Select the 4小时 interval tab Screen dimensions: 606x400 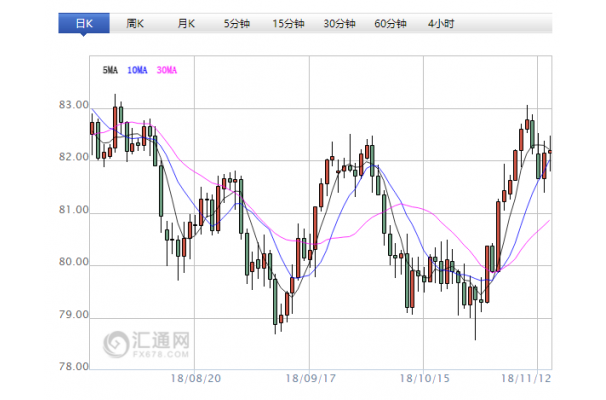click(441, 24)
